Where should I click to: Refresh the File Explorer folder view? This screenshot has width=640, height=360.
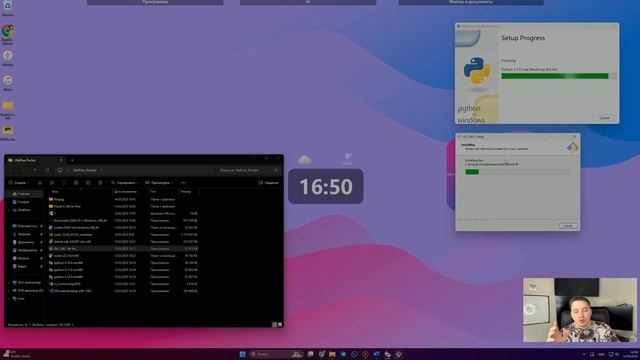pyautogui.click(x=47, y=170)
